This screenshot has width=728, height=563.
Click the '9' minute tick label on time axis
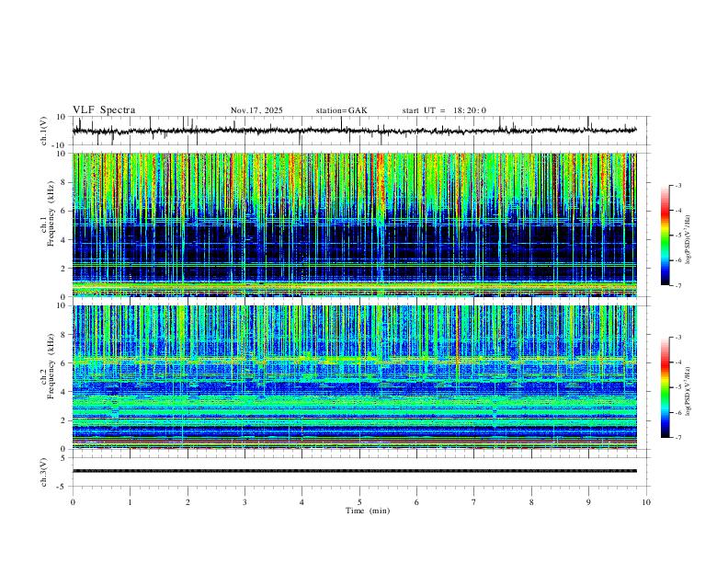[x=588, y=502]
